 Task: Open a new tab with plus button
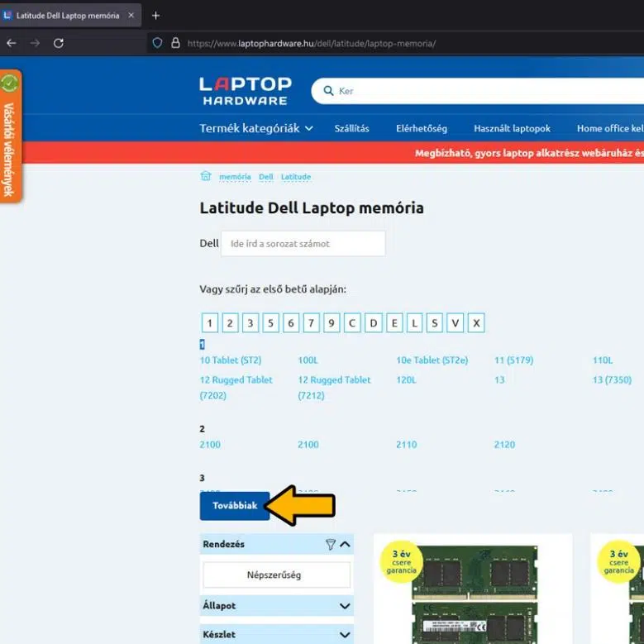click(155, 16)
